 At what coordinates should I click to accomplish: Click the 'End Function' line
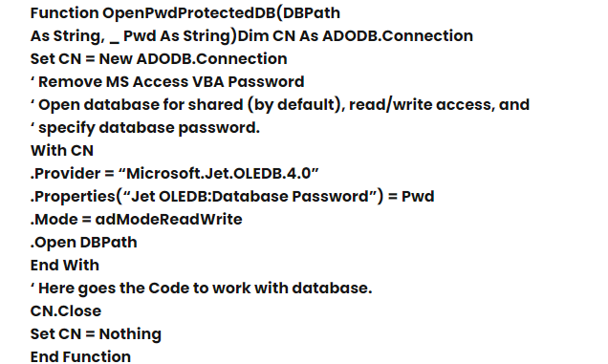80,356
